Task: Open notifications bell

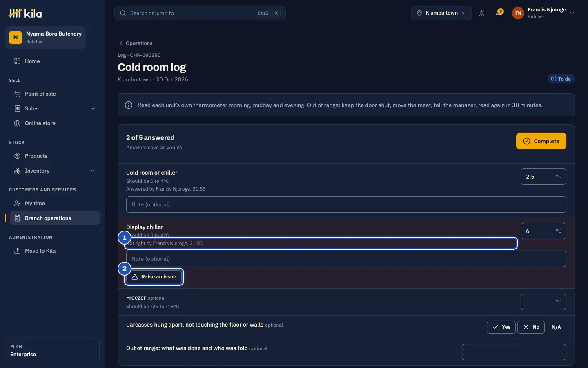Action: click(499, 13)
